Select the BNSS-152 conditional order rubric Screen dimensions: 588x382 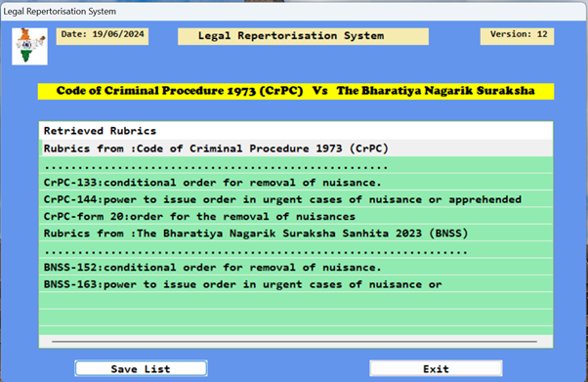(296, 267)
